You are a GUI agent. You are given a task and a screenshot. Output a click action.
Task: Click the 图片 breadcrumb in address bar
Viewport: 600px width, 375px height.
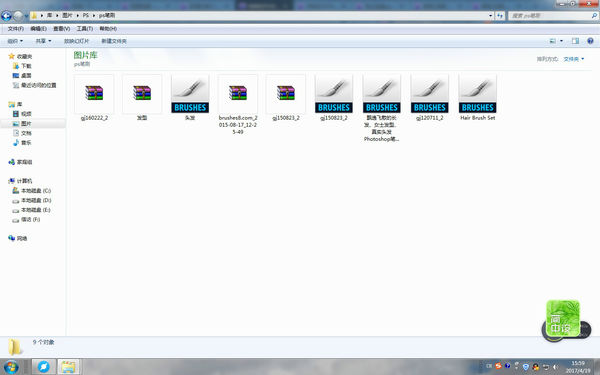coord(67,15)
